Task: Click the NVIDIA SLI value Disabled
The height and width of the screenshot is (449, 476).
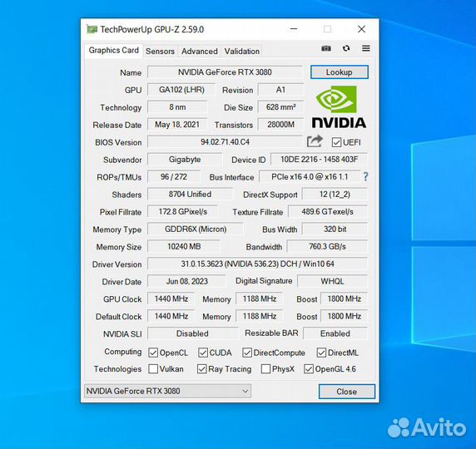Action: point(192,333)
